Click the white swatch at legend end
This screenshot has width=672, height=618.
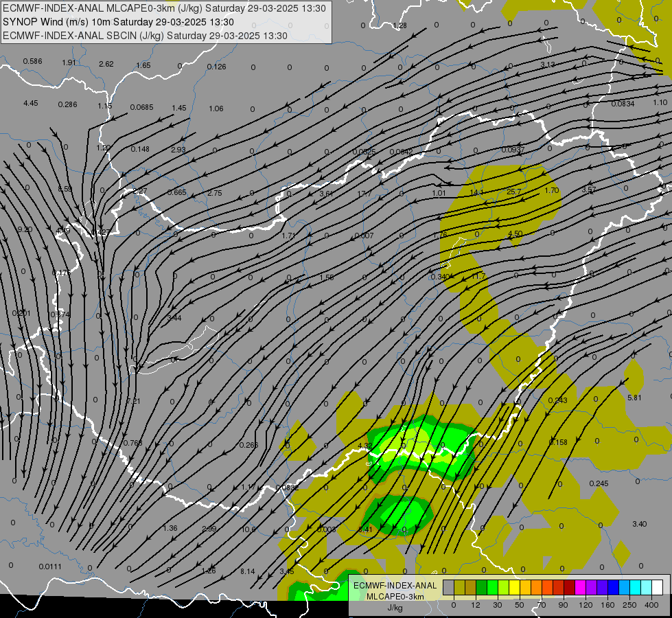tap(658, 588)
